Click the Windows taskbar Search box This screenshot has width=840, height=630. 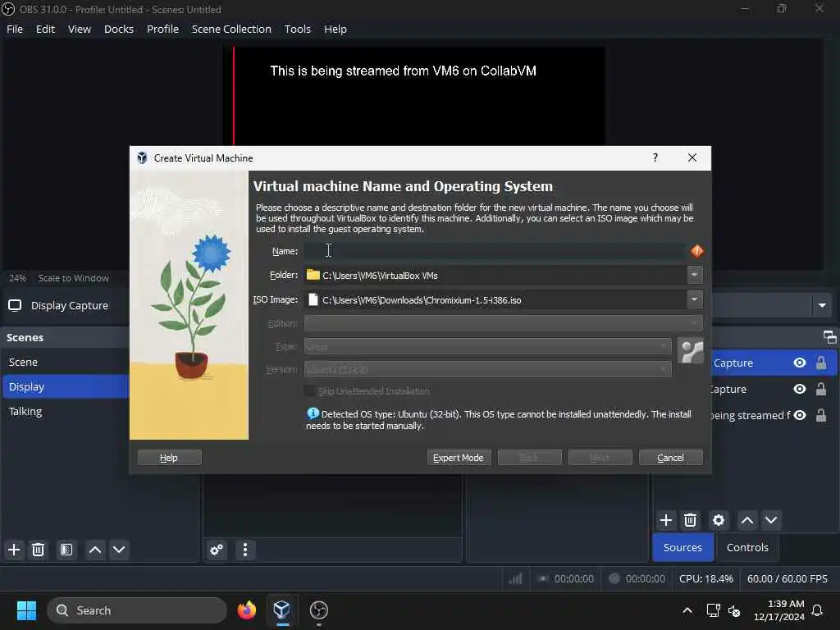(137, 610)
